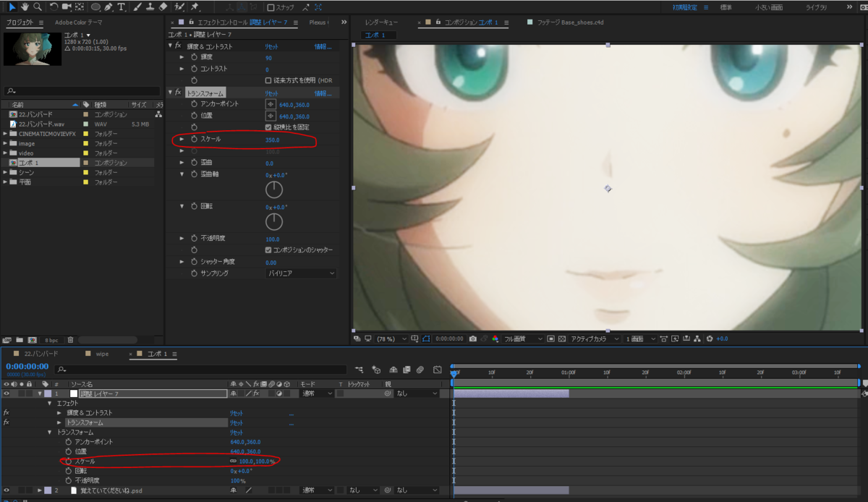Switch to the wipe tab
The width and height of the screenshot is (868, 502).
(x=101, y=354)
